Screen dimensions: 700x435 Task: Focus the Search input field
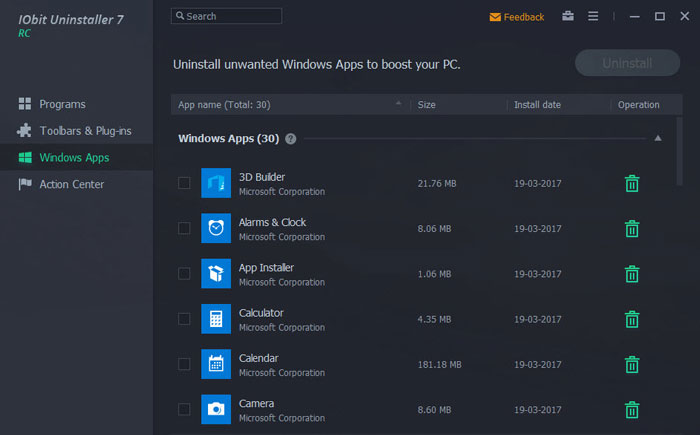226,16
